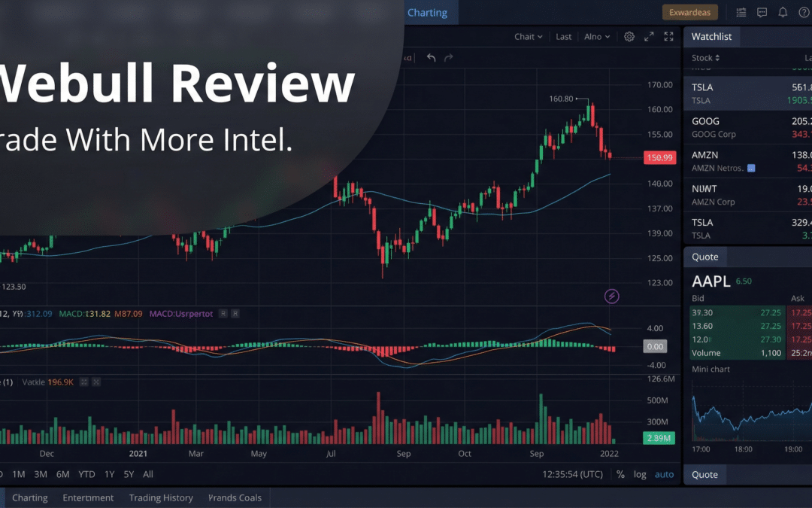Set chart range to YTD
Screen dimensions: 812x508
tap(86, 474)
